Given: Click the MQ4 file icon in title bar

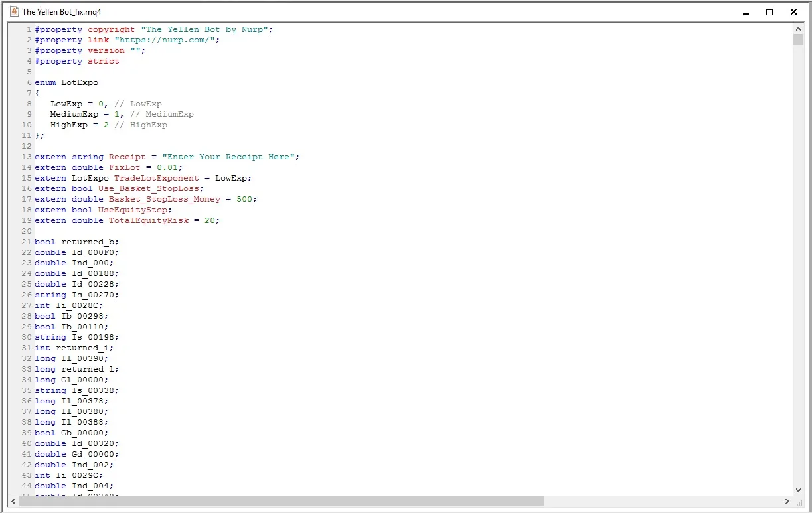Looking at the screenshot, I should [x=13, y=11].
